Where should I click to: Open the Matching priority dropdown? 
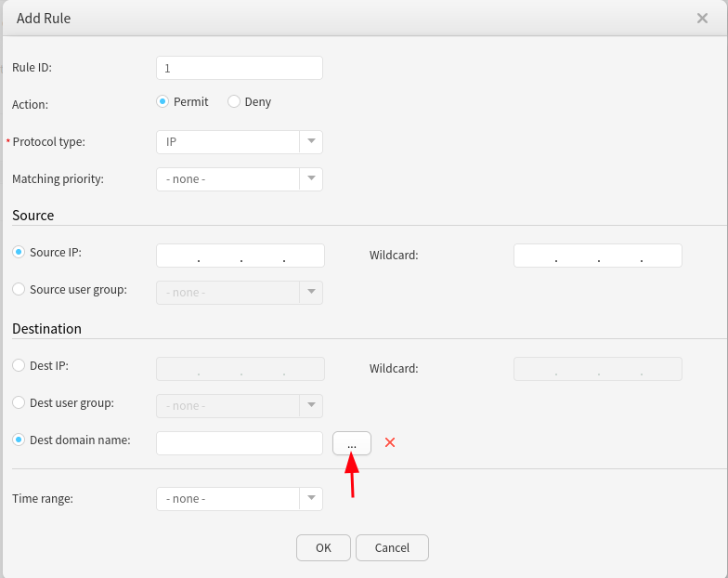(x=310, y=179)
